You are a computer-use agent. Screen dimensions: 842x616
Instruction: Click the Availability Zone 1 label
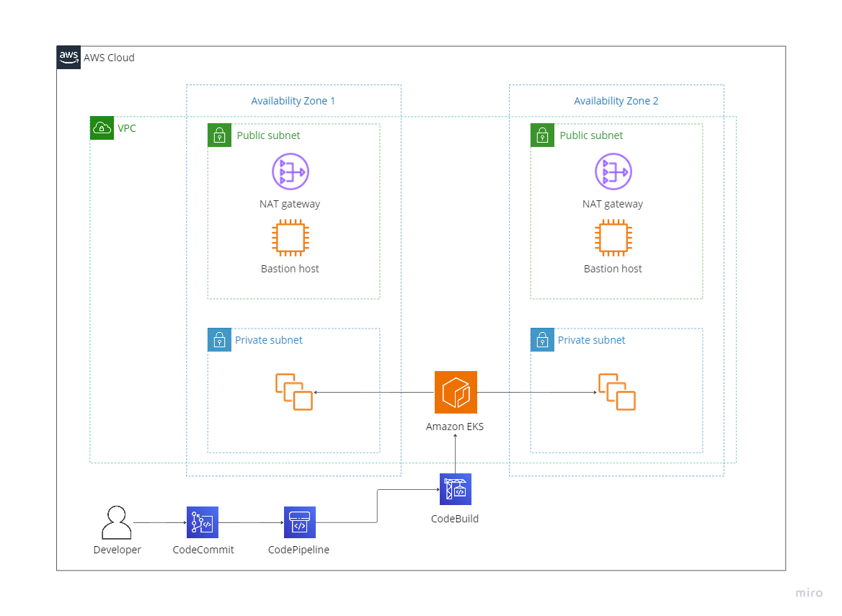pyautogui.click(x=293, y=101)
